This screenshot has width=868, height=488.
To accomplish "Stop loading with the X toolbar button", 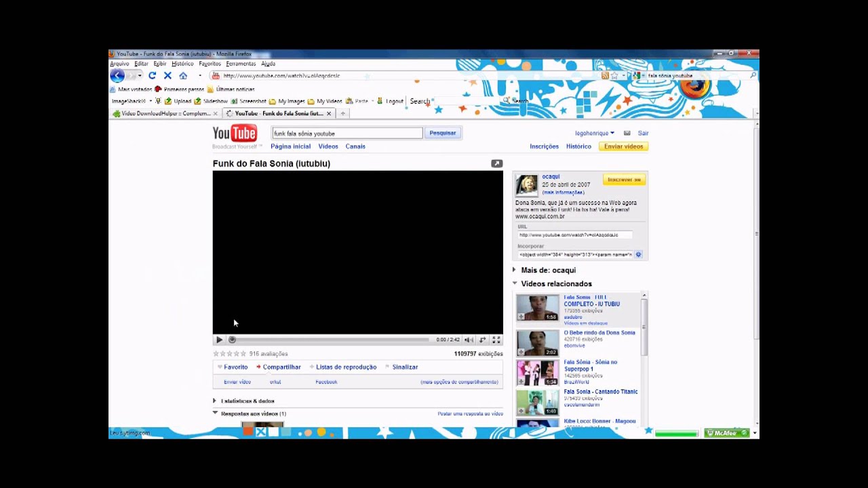I will [x=167, y=76].
